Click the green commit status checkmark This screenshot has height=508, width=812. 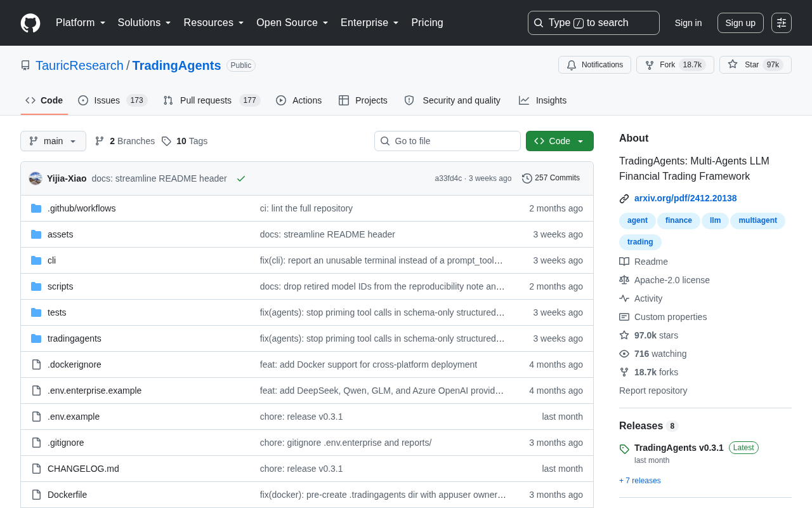241,178
